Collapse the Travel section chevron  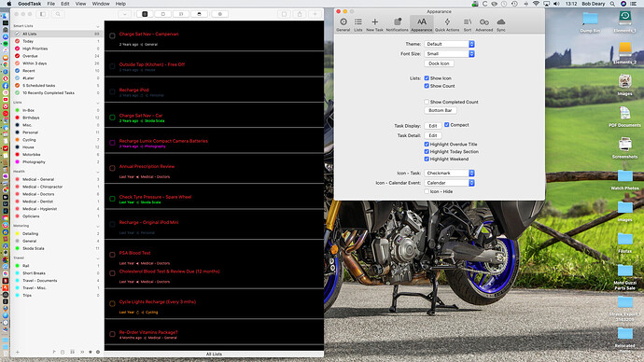click(98, 258)
